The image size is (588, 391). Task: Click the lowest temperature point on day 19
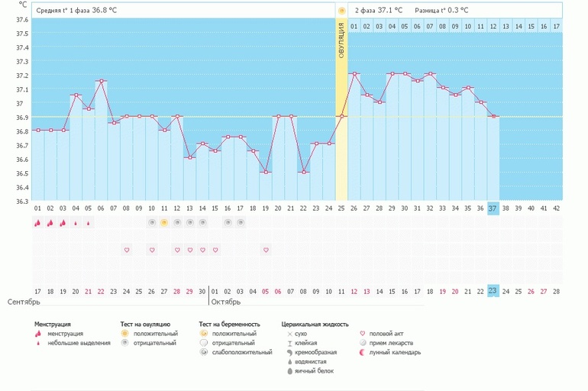pos(266,172)
